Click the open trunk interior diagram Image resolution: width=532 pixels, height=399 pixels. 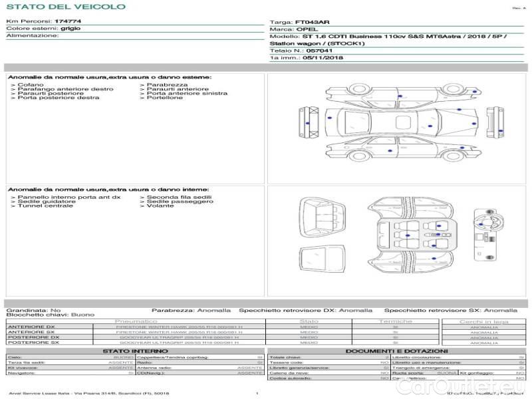click(x=322, y=216)
